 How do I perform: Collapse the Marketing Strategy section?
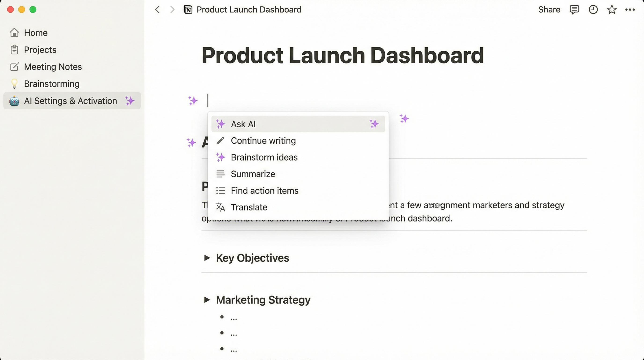coord(207,300)
